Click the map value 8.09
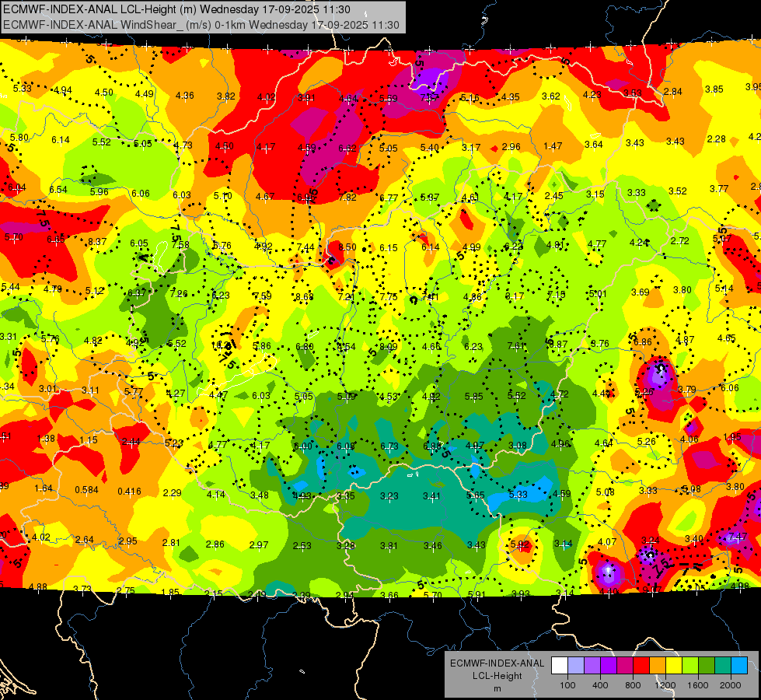 pyautogui.click(x=388, y=347)
